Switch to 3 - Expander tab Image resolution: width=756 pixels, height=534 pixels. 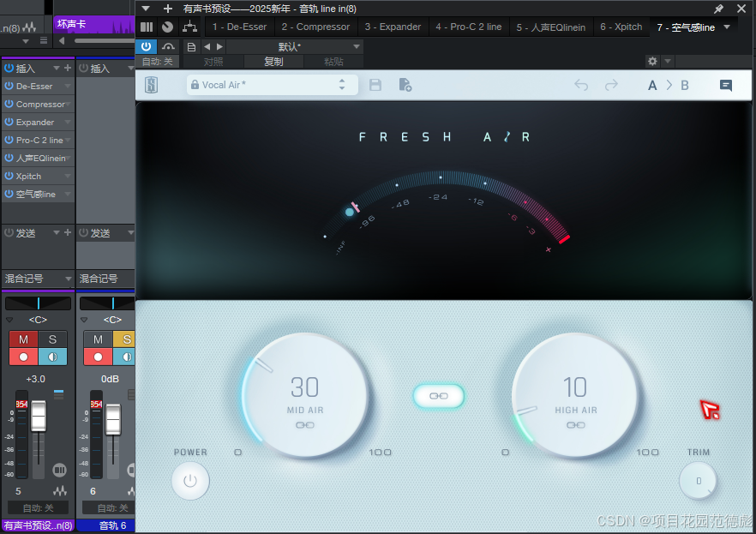(x=393, y=27)
